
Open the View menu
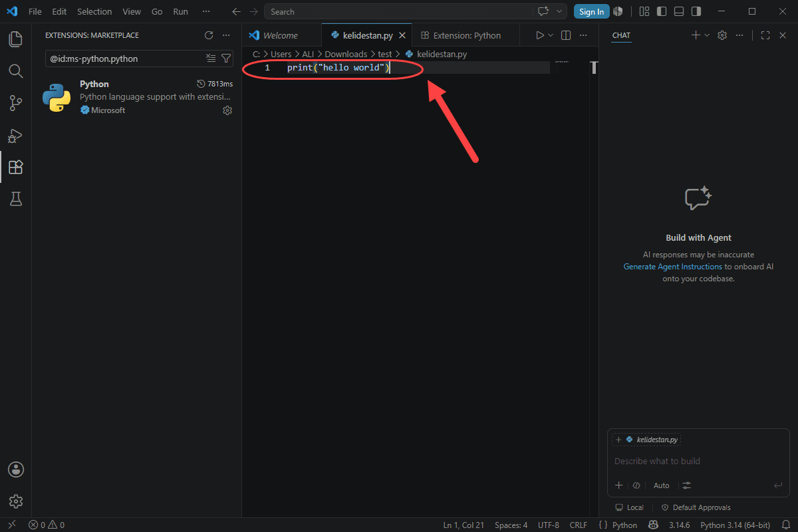[x=132, y=11]
